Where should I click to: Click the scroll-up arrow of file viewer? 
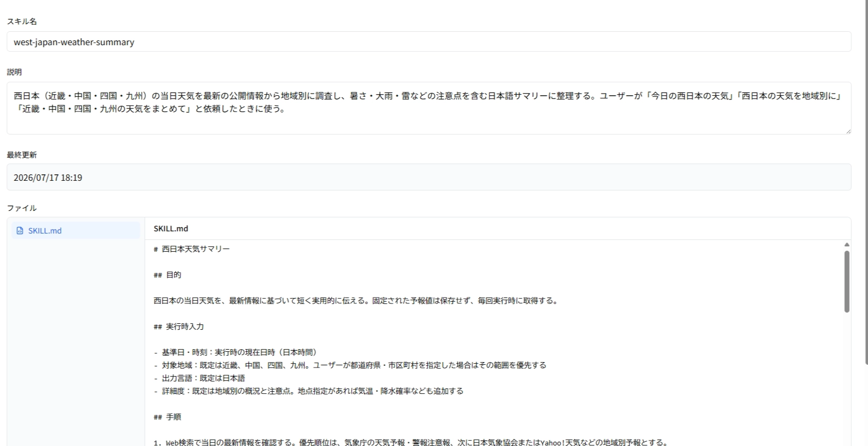click(x=846, y=245)
